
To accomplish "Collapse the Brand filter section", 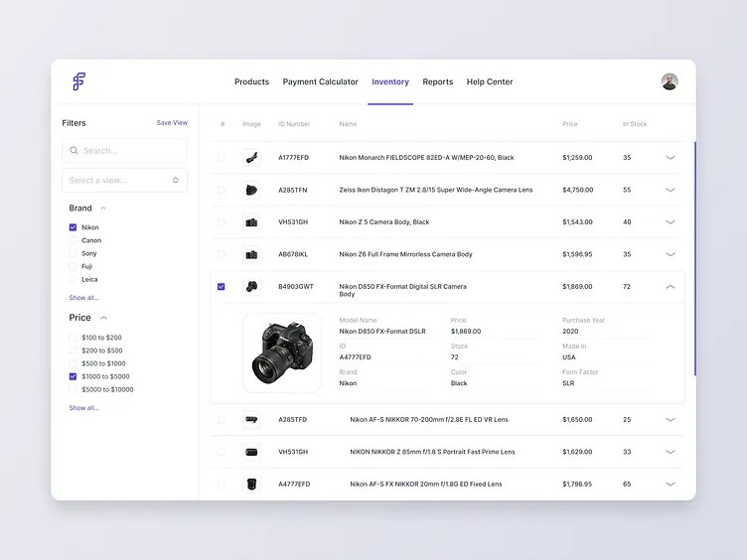I will tap(103, 209).
